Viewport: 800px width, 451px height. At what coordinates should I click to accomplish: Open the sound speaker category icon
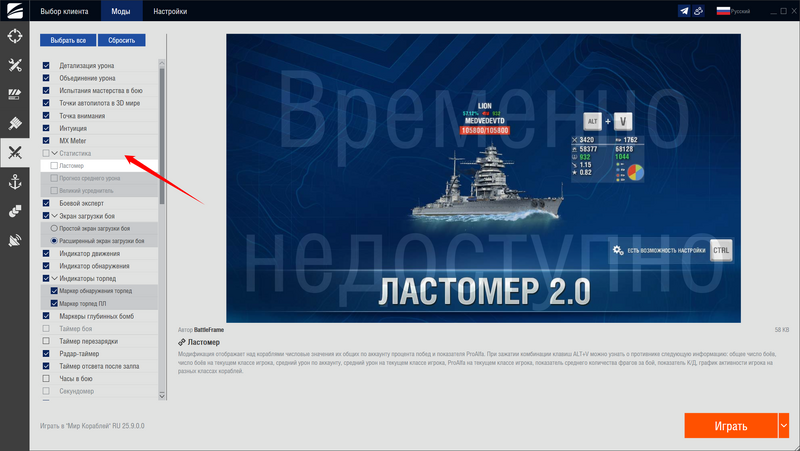click(x=15, y=240)
